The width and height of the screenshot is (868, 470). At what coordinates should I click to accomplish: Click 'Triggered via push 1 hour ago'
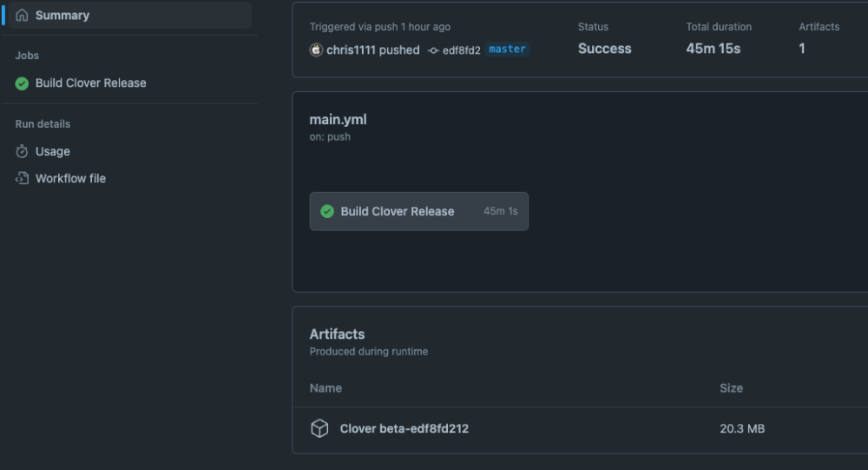[x=380, y=27]
